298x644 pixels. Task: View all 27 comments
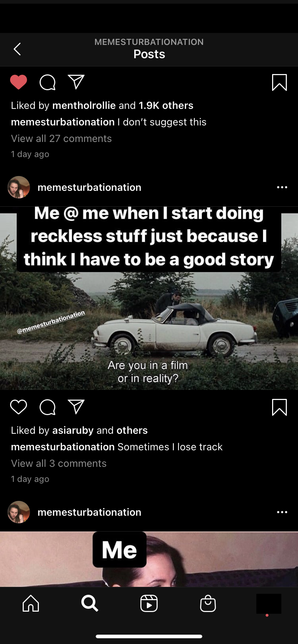click(x=62, y=138)
